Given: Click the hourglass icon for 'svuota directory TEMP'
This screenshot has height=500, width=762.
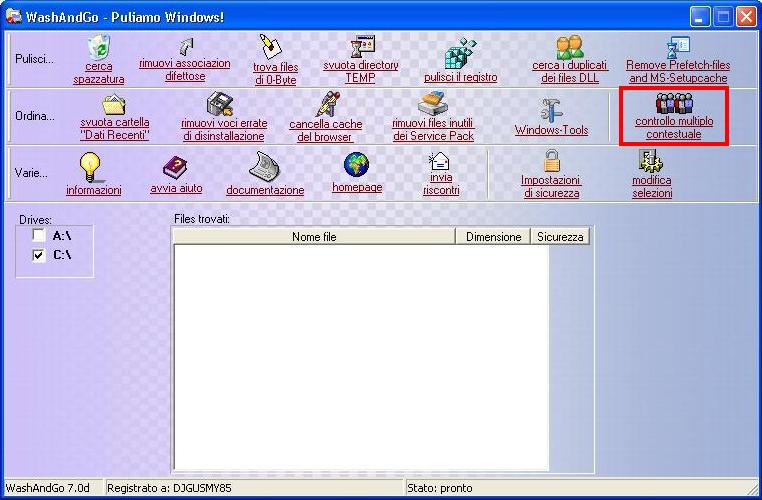Looking at the screenshot, I should (363, 47).
